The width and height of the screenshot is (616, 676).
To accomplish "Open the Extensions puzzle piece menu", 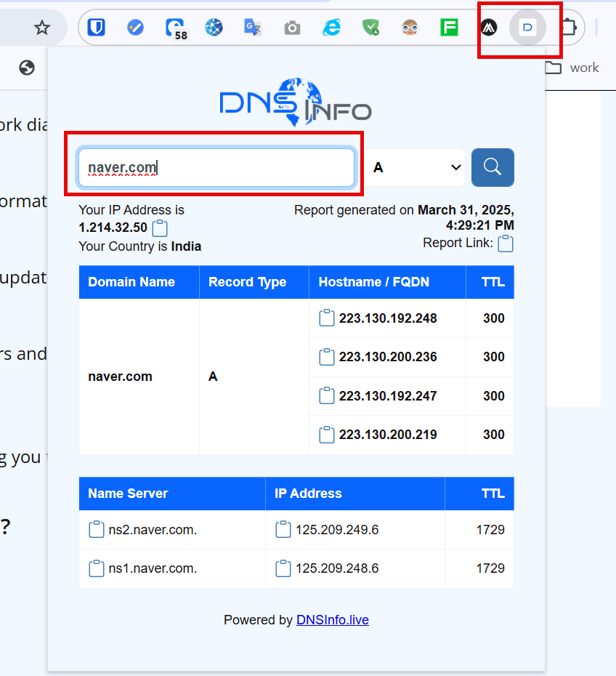I will point(569,28).
